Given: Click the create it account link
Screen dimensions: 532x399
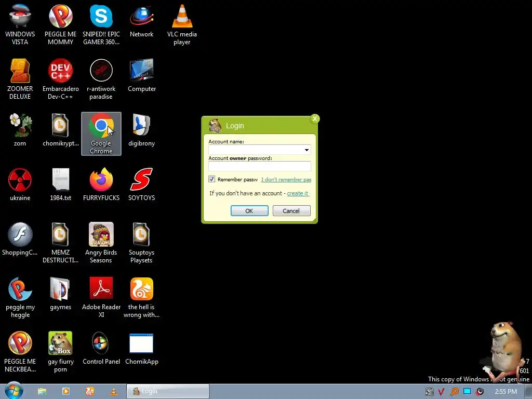Looking at the screenshot, I should 298,193.
